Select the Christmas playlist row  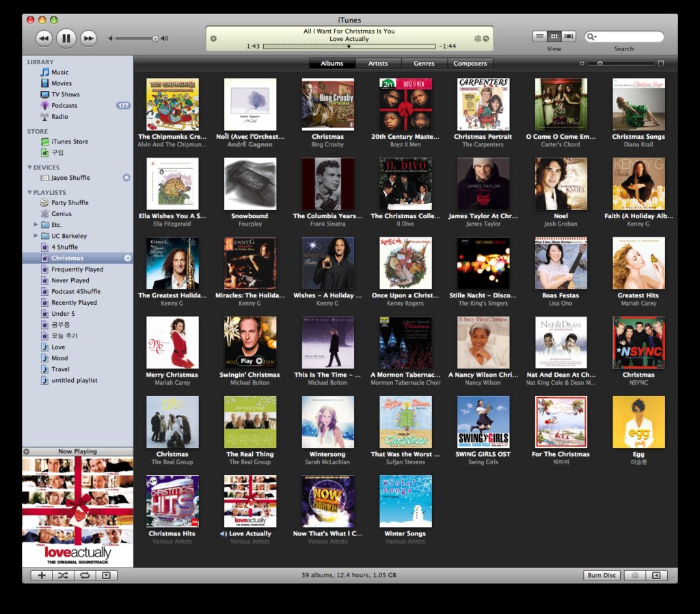78,258
